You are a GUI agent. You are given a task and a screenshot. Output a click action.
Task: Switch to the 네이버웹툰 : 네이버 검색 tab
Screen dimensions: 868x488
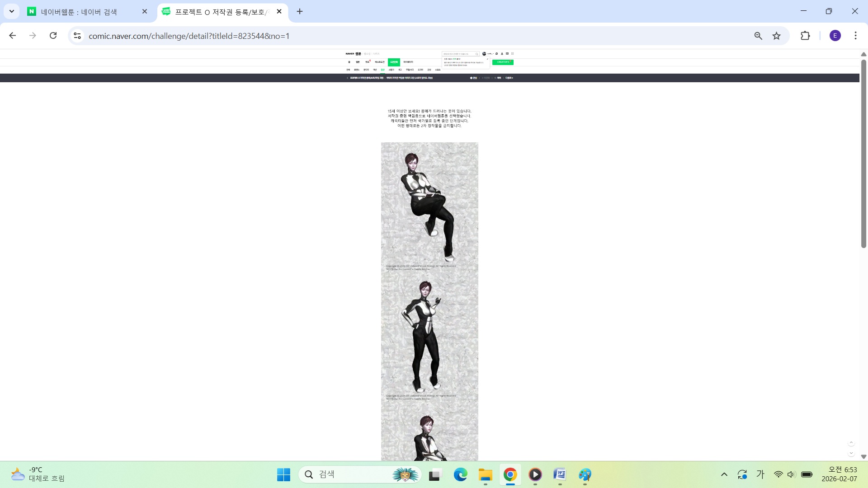pyautogui.click(x=79, y=12)
